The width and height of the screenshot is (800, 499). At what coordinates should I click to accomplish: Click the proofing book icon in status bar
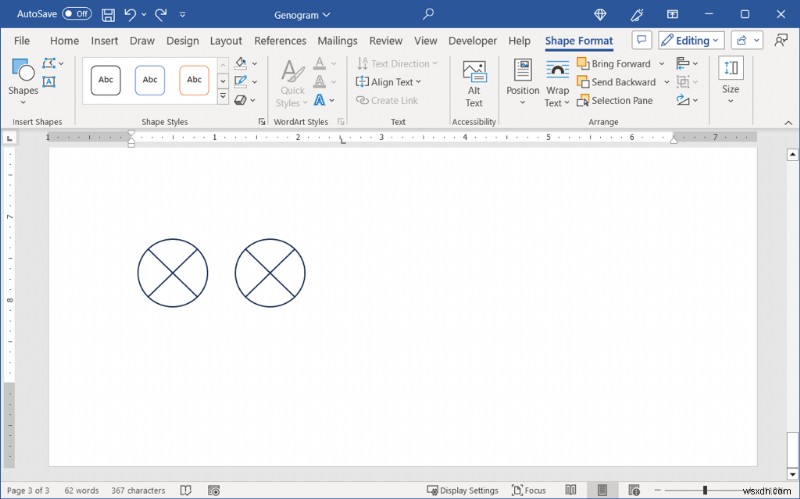coord(186,490)
